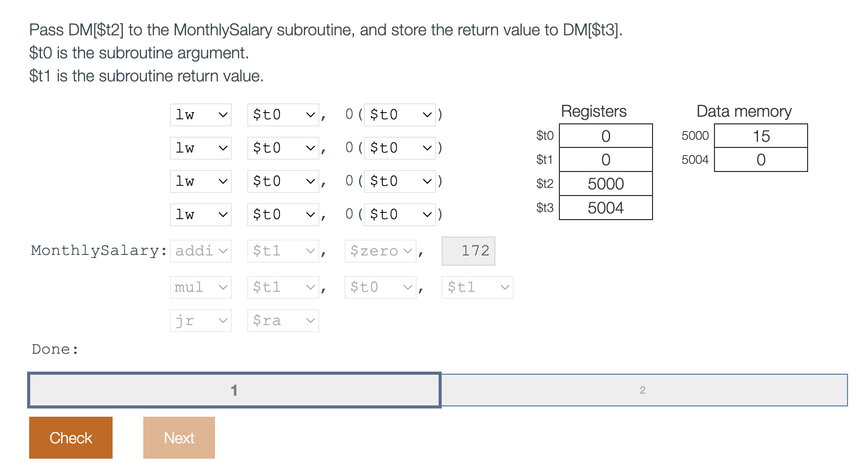This screenshot has width=868, height=473.
Task: Select the addi opcode dropdown at MonthlySalary
Action: (x=200, y=250)
